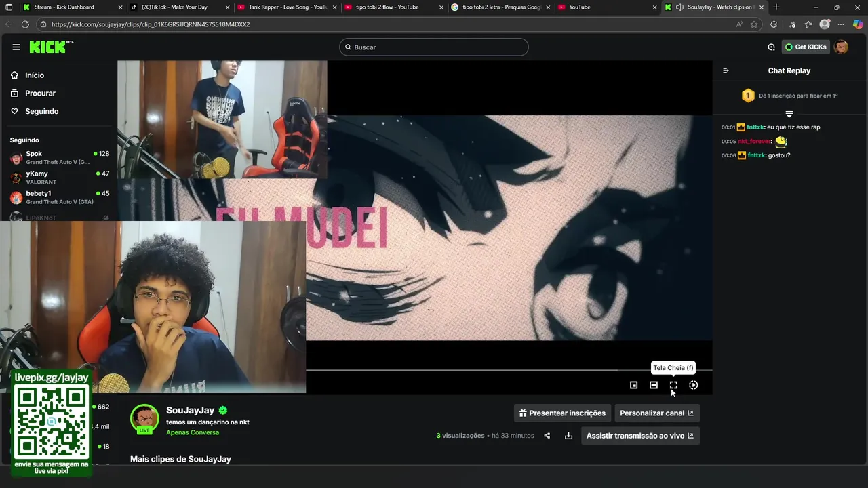Open the user profile avatar menu
Image resolution: width=868 pixels, height=488 pixels.
tap(841, 47)
